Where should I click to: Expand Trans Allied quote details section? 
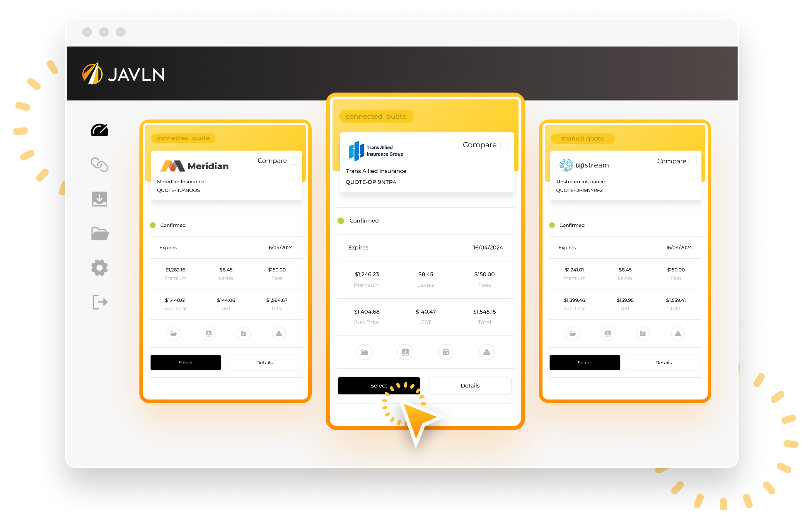(x=470, y=385)
